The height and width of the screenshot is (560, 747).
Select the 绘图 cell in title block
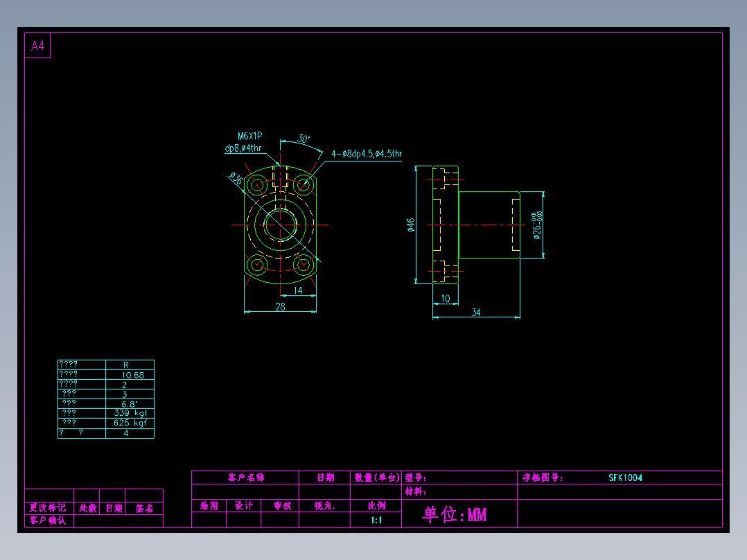pyautogui.click(x=209, y=506)
